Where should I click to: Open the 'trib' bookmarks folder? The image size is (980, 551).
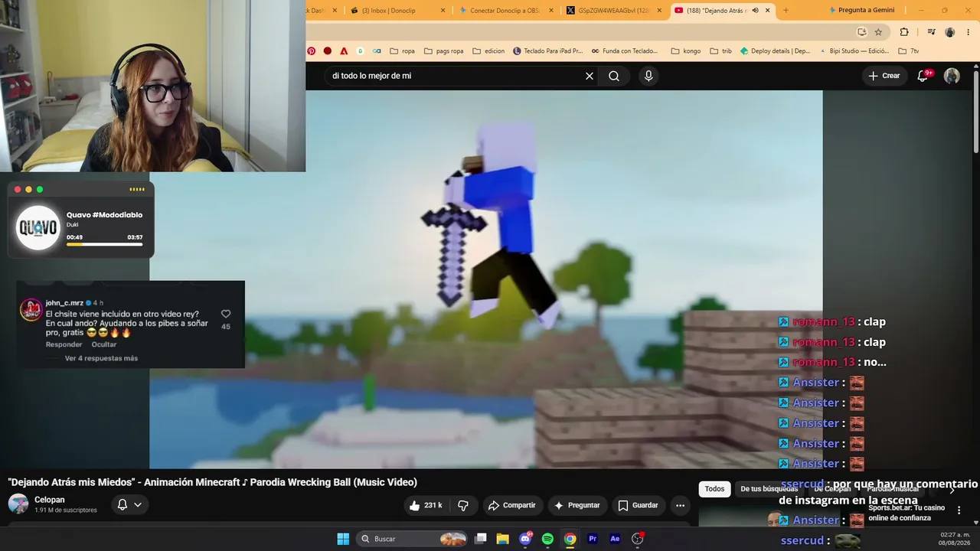pyautogui.click(x=721, y=51)
